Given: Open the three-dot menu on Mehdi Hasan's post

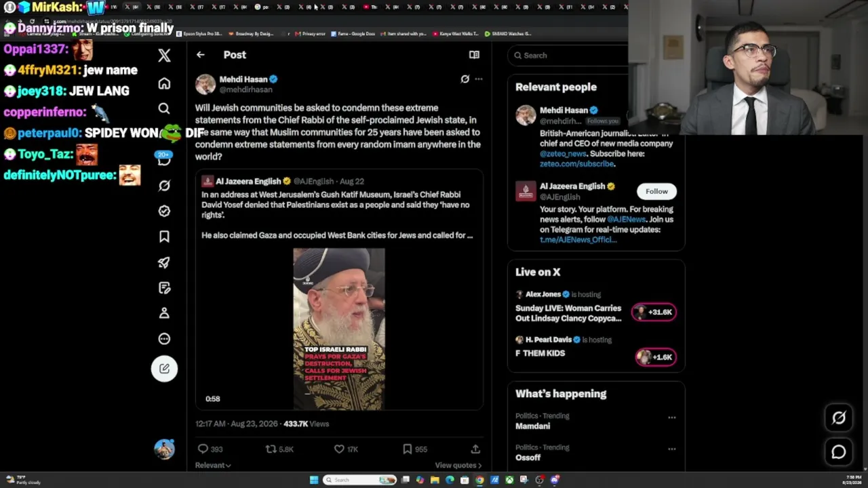Looking at the screenshot, I should [x=479, y=79].
